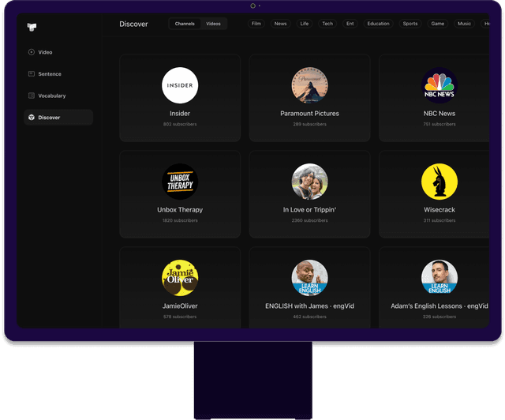Open the Vocabulary section
The image size is (505, 420).
[x=51, y=96]
